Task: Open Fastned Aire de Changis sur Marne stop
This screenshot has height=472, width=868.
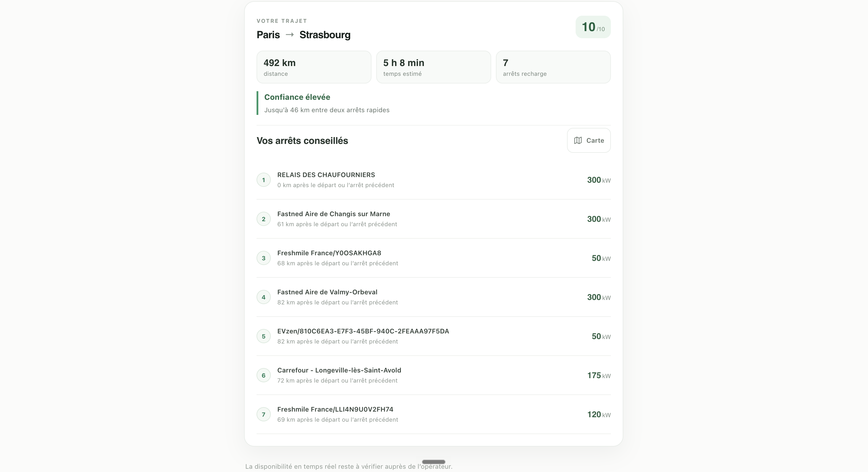Action: (x=433, y=219)
